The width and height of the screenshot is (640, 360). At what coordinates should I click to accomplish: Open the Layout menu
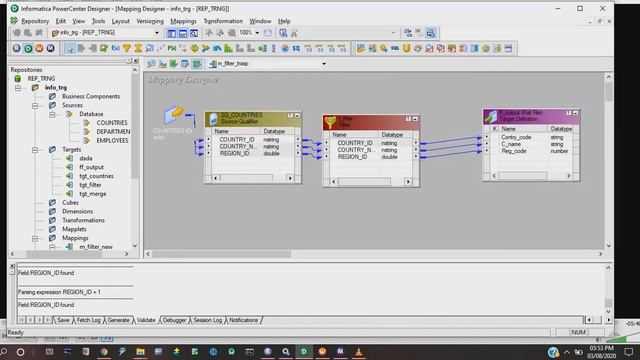tap(120, 21)
